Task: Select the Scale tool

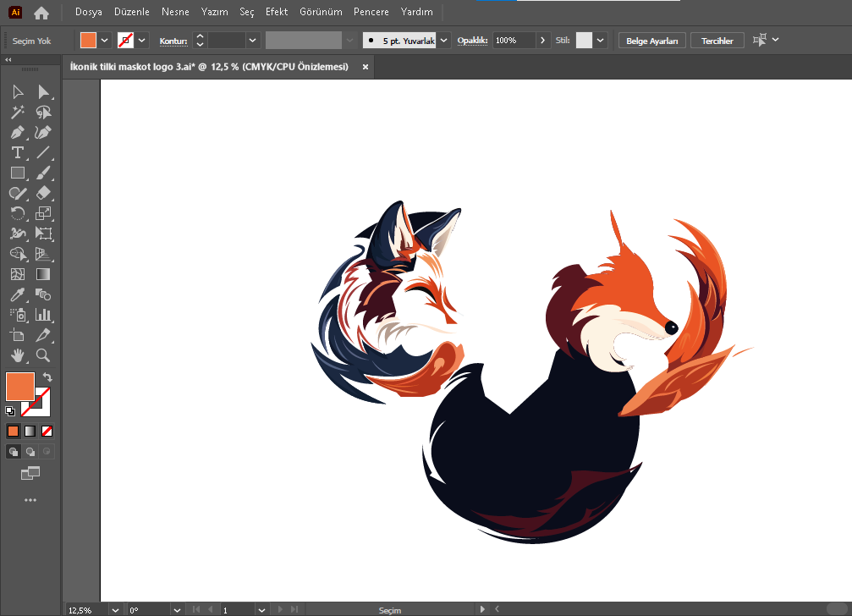Action: pos(43,213)
